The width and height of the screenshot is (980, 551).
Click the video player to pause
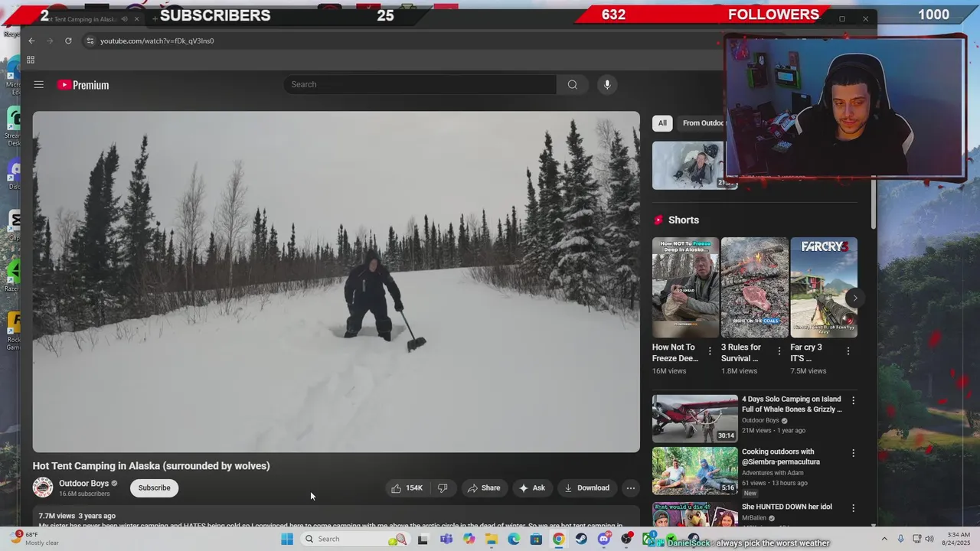coord(336,282)
